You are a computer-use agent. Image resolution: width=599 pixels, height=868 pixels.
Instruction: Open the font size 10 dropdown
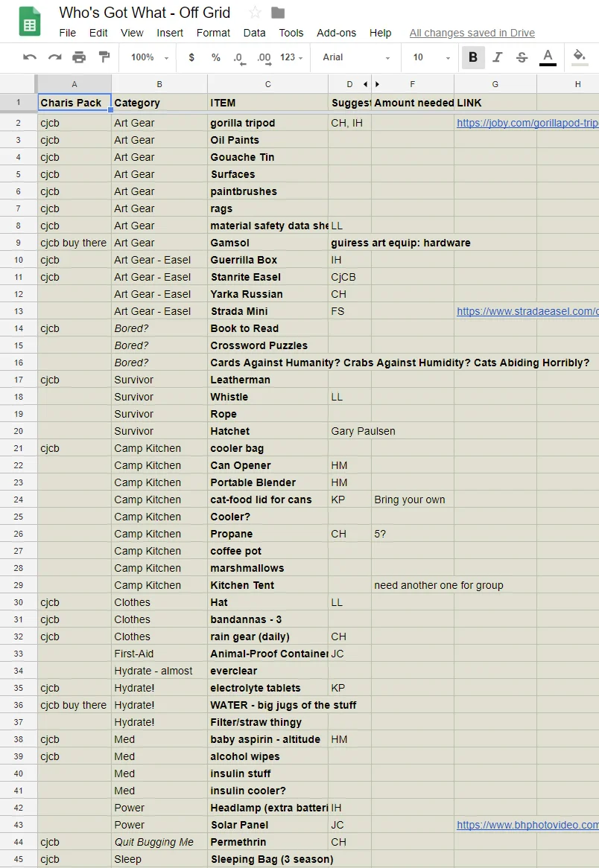coord(431,57)
